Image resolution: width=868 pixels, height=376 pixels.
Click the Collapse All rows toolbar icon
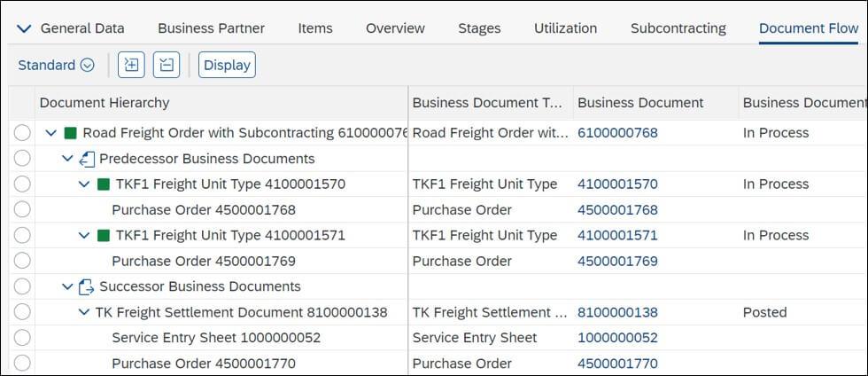click(167, 65)
